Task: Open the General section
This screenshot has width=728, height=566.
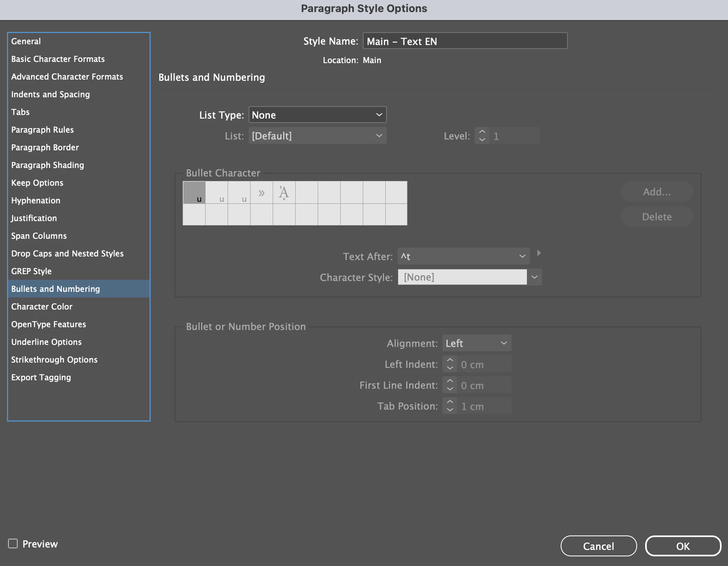Action: pos(79,41)
